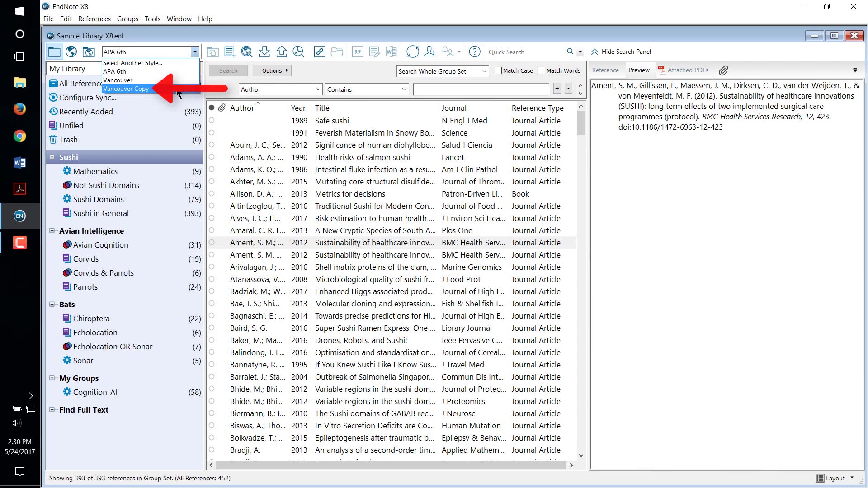Create a new reference
Screen dimensions: 868x488
pyautogui.click(x=230, y=52)
